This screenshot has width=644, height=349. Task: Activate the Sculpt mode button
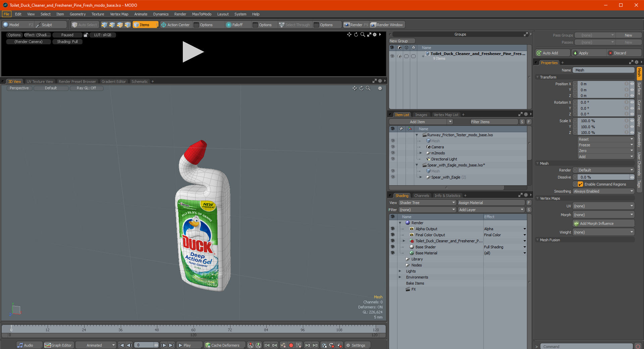51,25
